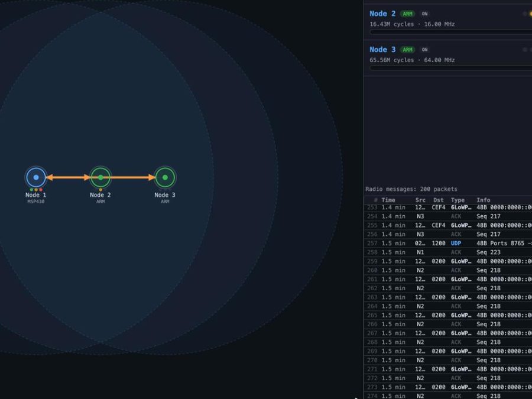532x399 pixels.
Task: Select packet row 270 ACK
Action: tap(448, 360)
